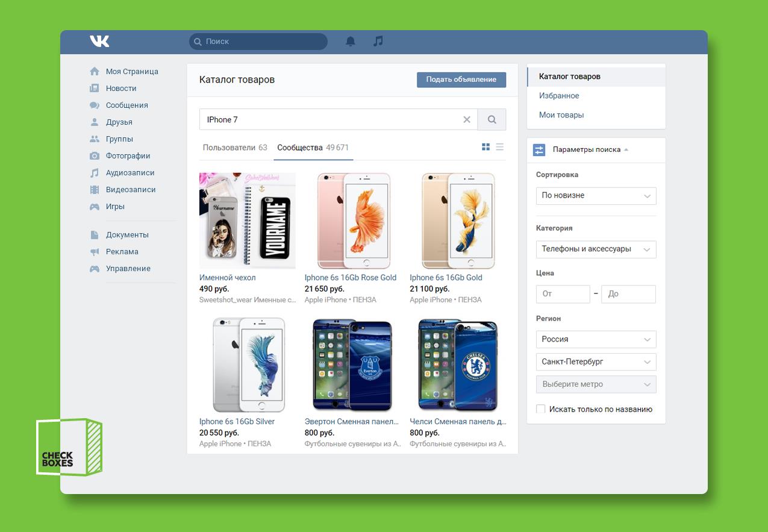Screen dimensions: 768x532
Task: Click the search parameters sliders icon
Action: pos(539,149)
